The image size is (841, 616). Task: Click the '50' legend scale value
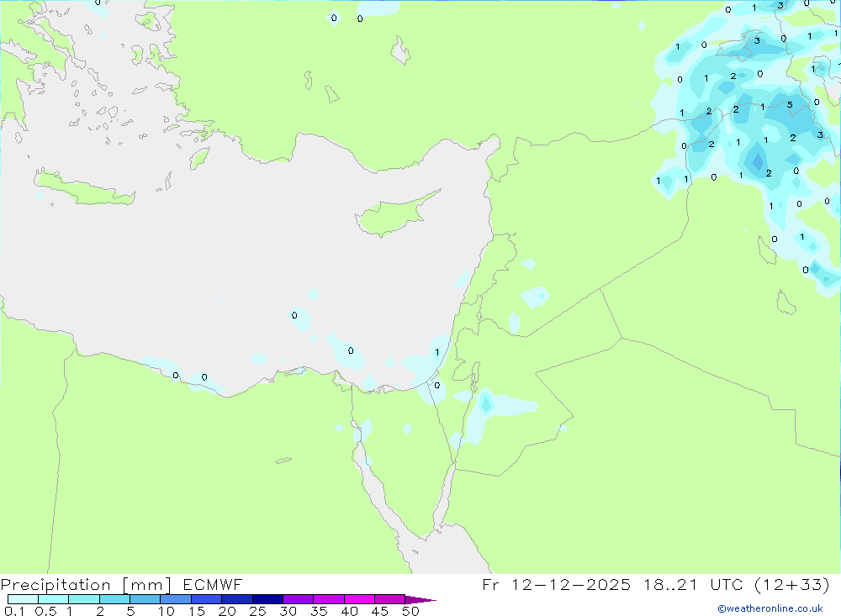coord(410,611)
